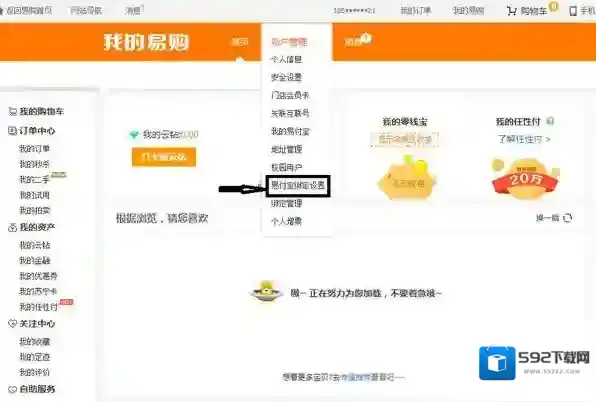
Task: Open the 购物车 shopping cart icon in top bar
Action: [511, 11]
